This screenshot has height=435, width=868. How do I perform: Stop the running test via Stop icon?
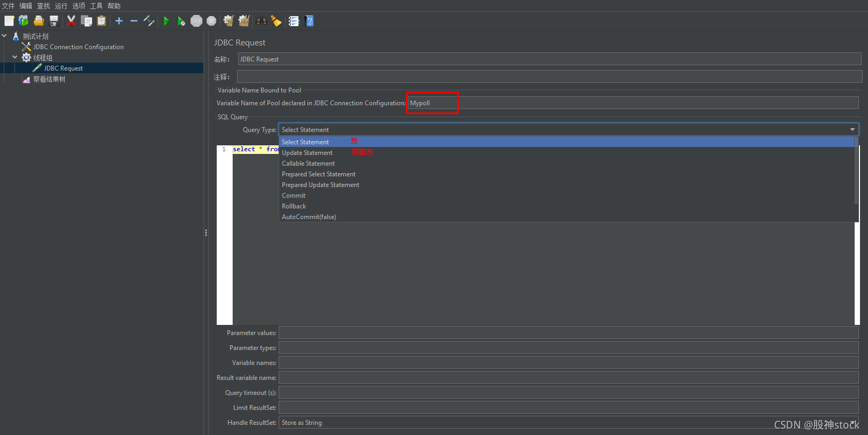tap(196, 21)
